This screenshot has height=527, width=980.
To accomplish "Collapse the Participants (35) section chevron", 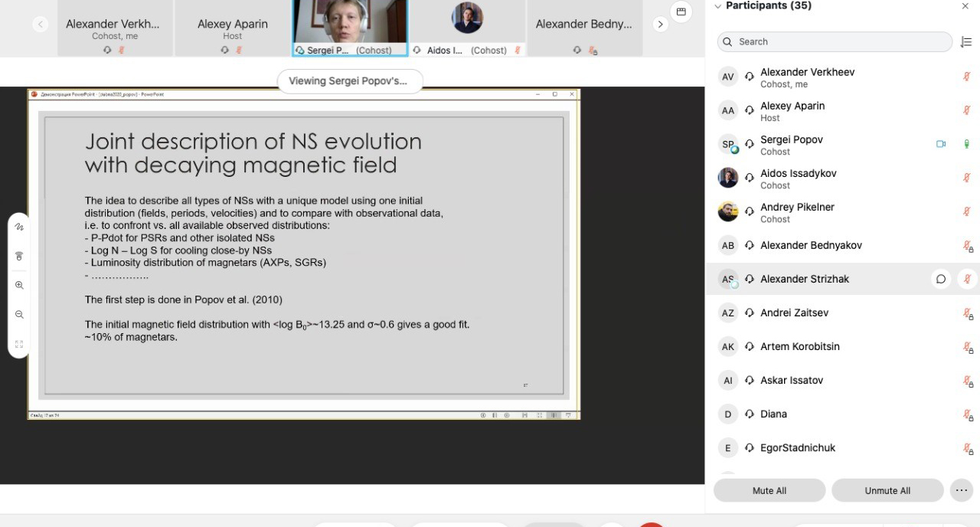I will coord(717,6).
